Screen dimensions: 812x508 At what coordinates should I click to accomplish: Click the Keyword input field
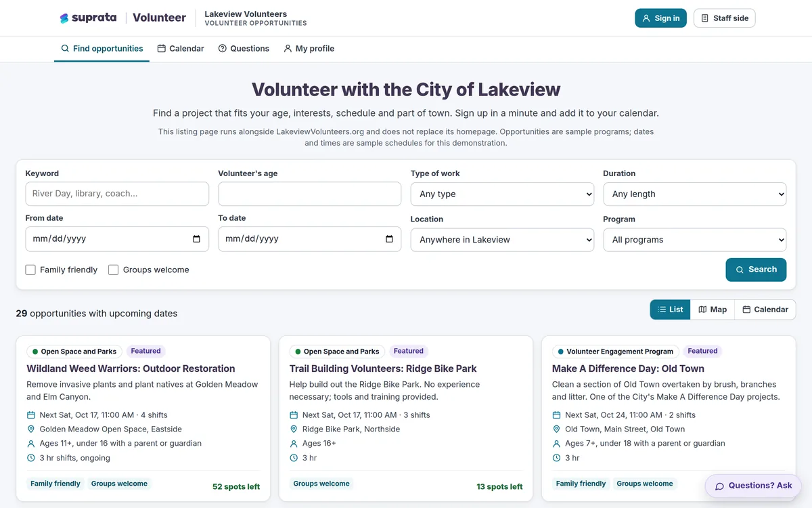tap(117, 194)
